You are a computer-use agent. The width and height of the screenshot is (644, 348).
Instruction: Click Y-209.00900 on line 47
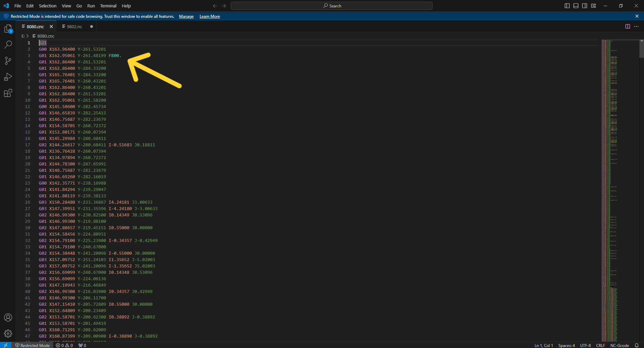coord(92,336)
